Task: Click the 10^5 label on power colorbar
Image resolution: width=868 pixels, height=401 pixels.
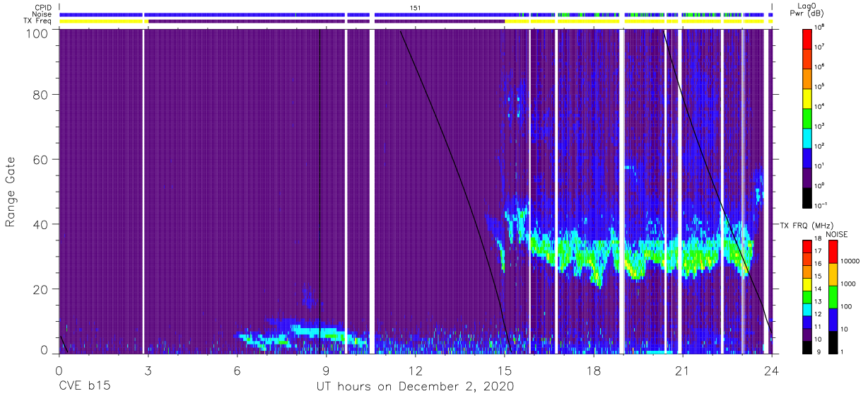Action: pos(820,87)
